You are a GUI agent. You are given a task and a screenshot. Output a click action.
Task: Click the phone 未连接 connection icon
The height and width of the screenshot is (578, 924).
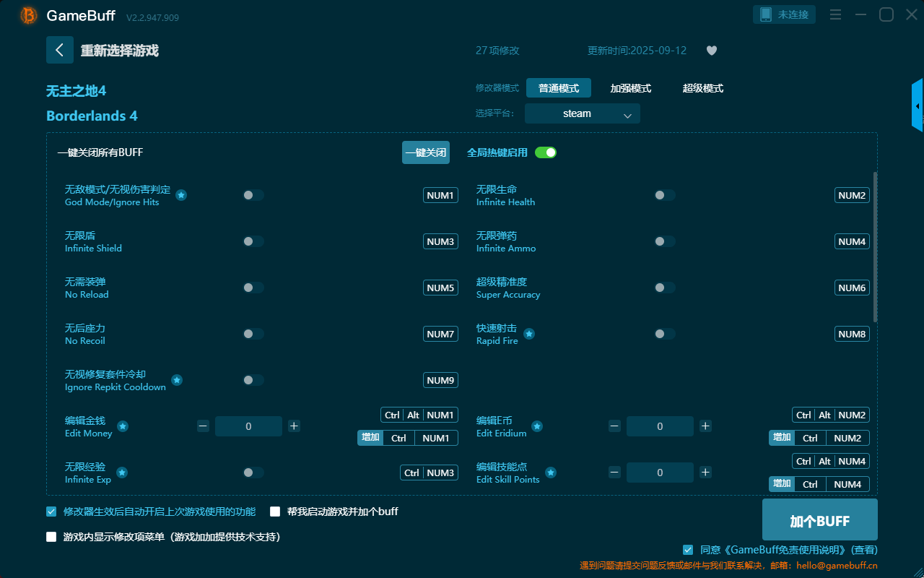[785, 14]
